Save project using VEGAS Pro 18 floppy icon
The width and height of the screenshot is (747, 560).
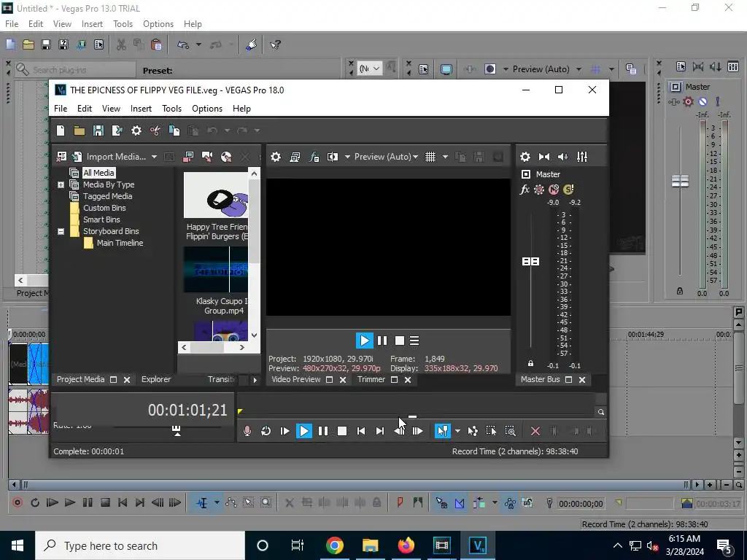98,131
